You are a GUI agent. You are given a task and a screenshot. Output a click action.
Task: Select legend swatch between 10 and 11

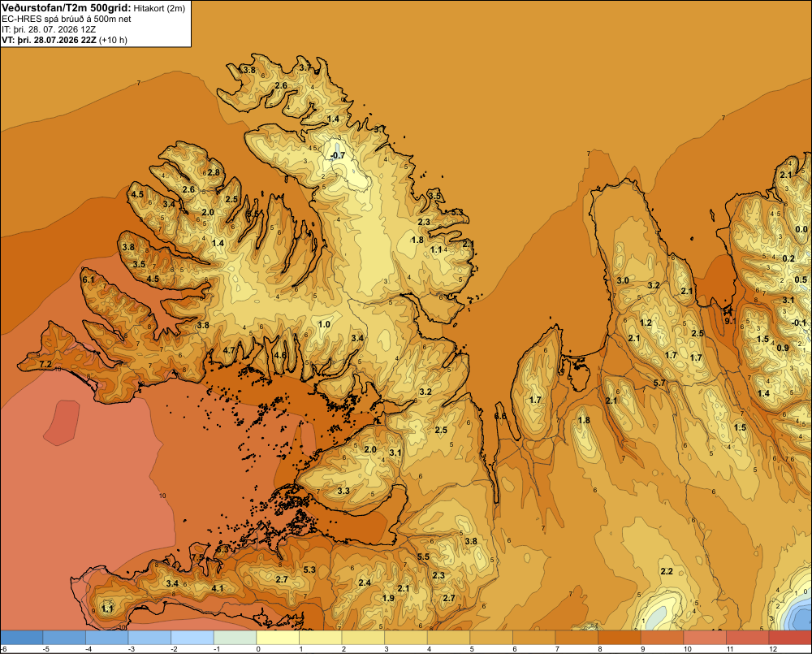[x=705, y=638]
